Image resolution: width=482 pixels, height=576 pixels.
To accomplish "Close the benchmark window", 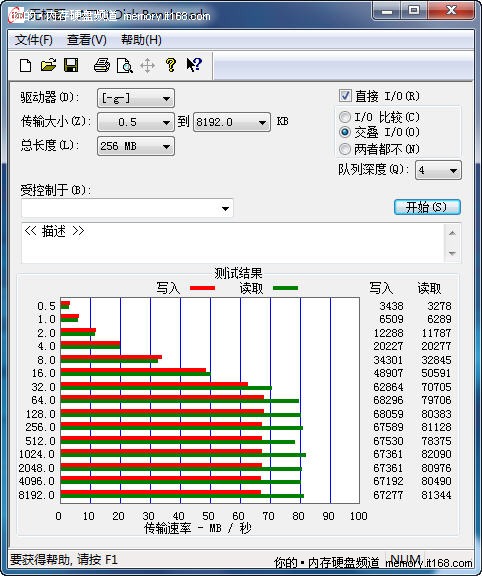I will click(450, 11).
